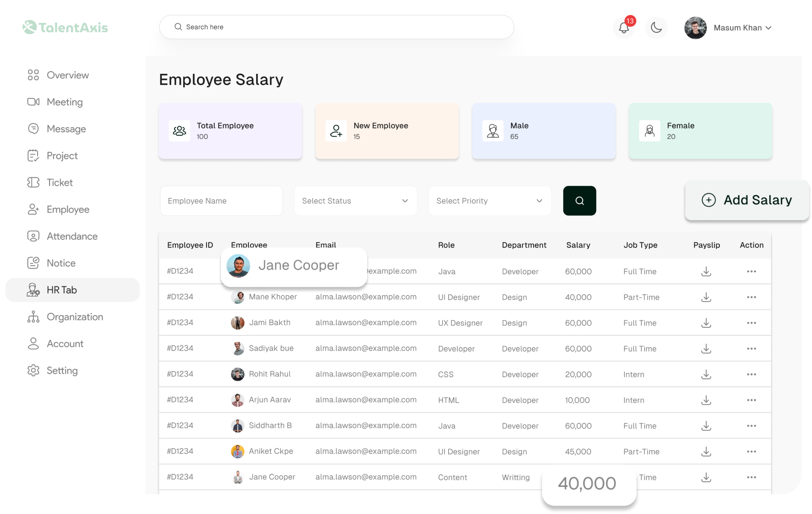Click the Add Salary button
This screenshot has width=812, height=514.
[747, 200]
